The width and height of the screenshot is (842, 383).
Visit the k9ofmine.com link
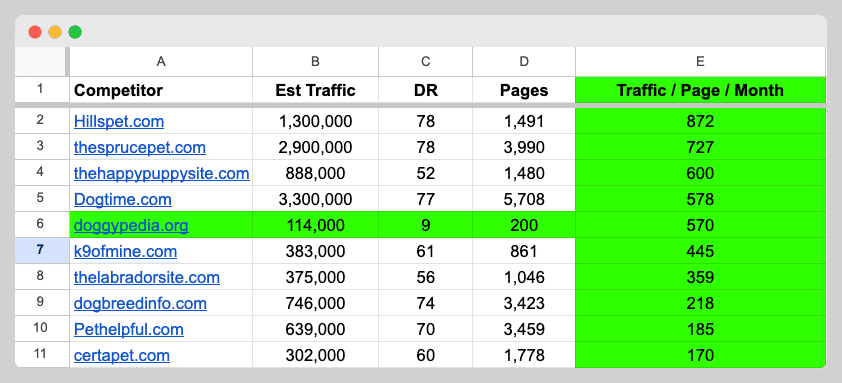pyautogui.click(x=125, y=251)
